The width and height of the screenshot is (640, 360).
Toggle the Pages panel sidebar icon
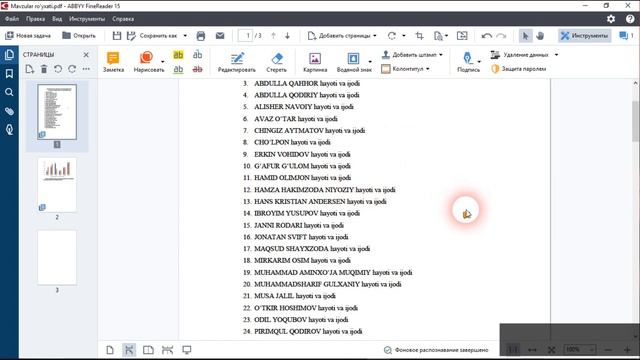point(9,55)
